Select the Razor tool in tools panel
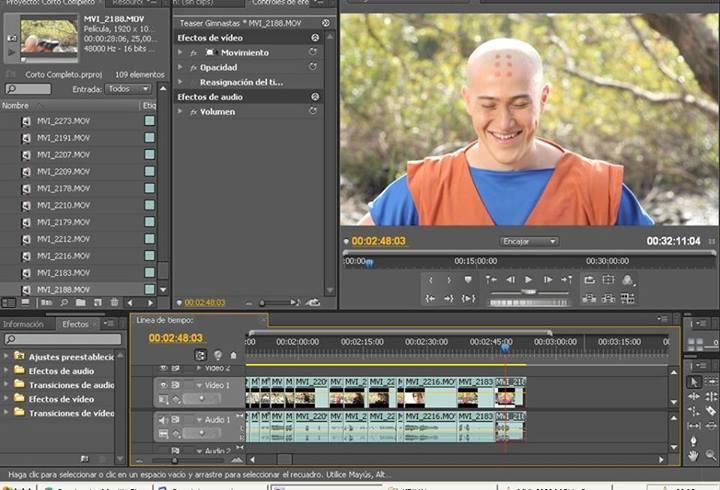Screen dimensions: 720x490 711,411
